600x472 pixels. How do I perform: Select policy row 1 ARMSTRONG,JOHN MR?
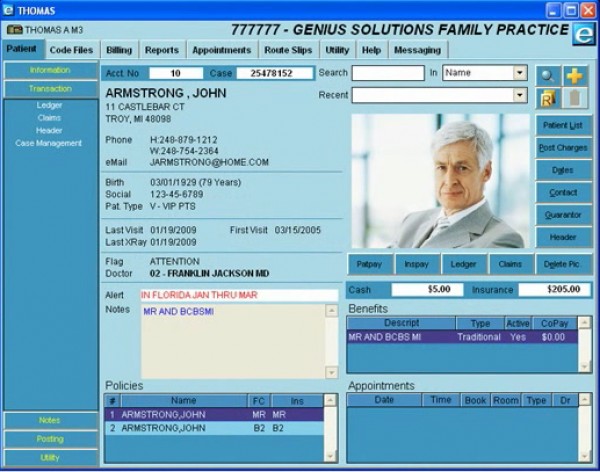pyautogui.click(x=214, y=415)
